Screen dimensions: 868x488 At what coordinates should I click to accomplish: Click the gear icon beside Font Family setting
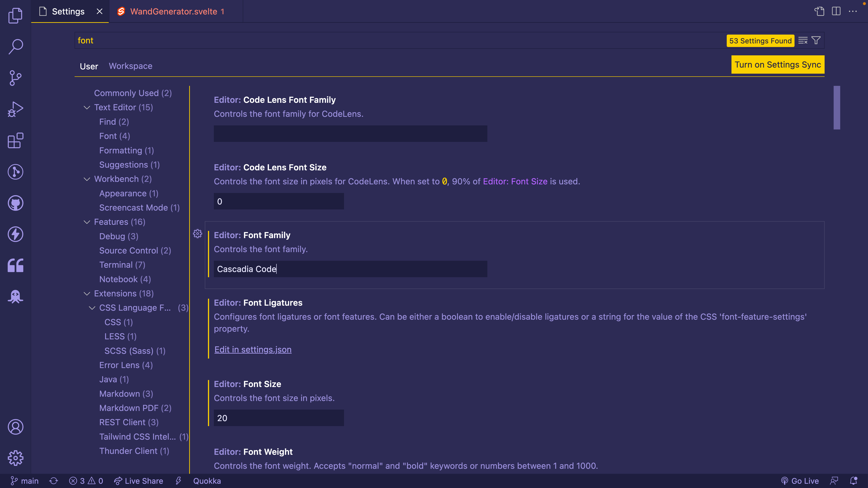click(198, 234)
